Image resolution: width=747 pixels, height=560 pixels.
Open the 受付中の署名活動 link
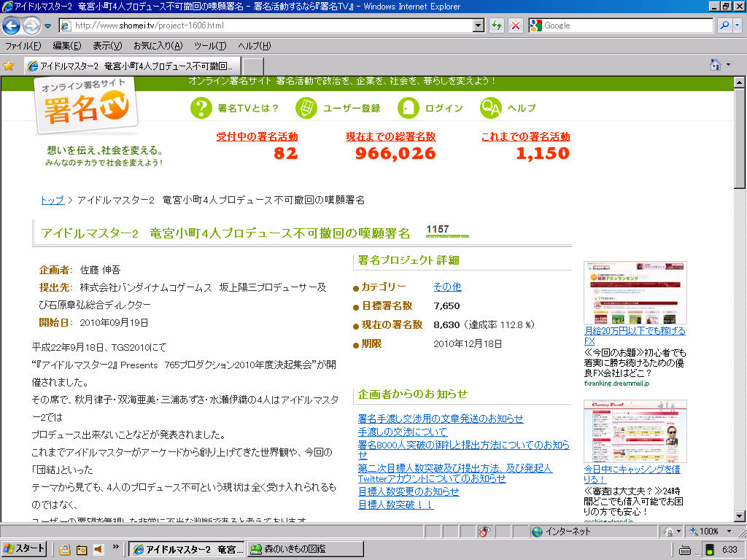tap(258, 136)
